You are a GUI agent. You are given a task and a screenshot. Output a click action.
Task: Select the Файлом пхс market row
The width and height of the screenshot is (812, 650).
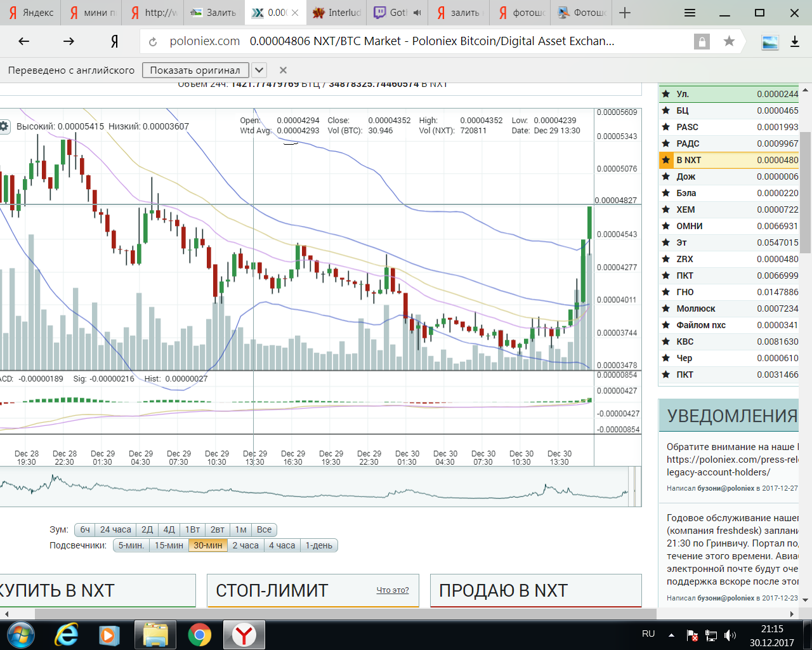pyautogui.click(x=729, y=325)
